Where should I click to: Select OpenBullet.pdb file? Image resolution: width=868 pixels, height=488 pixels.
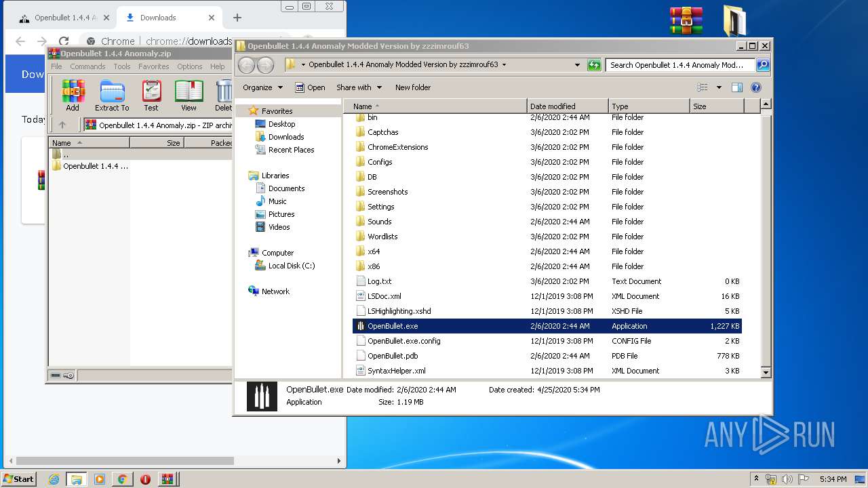547,356
